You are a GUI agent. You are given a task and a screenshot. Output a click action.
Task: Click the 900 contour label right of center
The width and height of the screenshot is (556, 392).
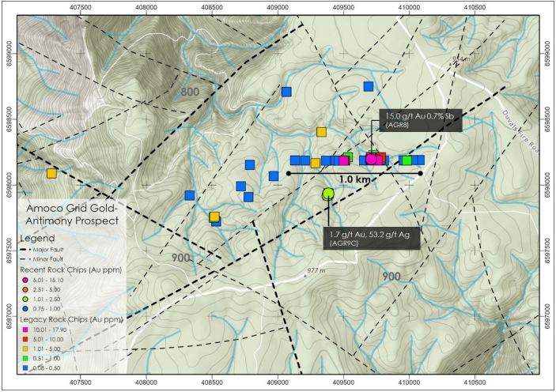click(x=391, y=277)
